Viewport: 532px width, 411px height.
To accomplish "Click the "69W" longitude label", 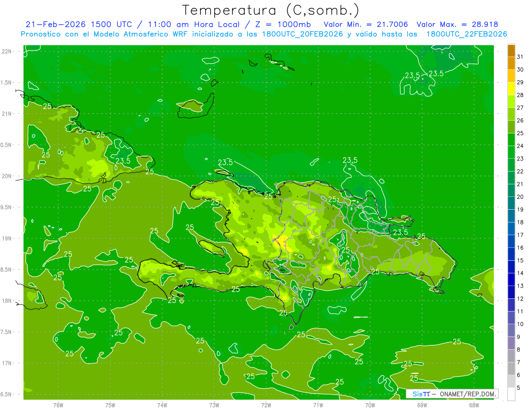I will (x=422, y=405).
